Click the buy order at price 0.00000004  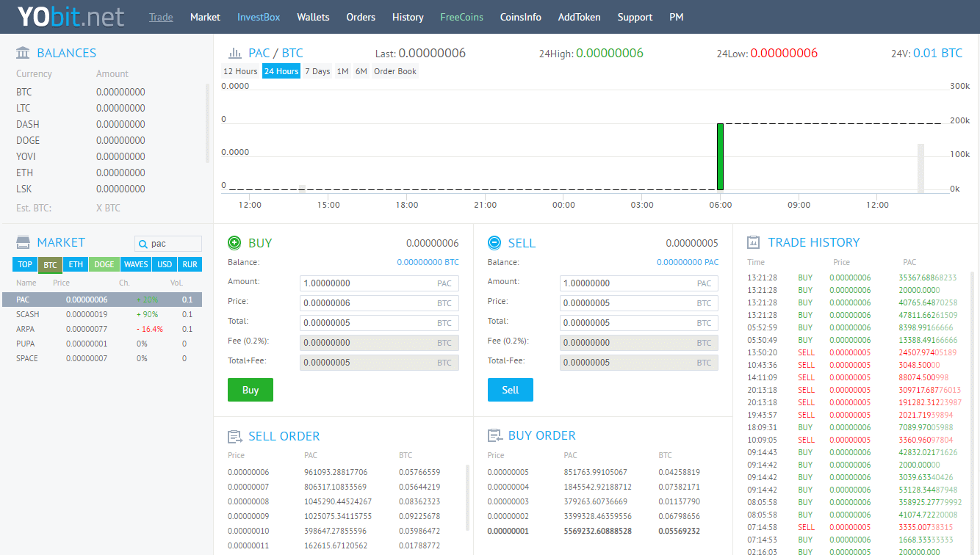tap(602, 487)
